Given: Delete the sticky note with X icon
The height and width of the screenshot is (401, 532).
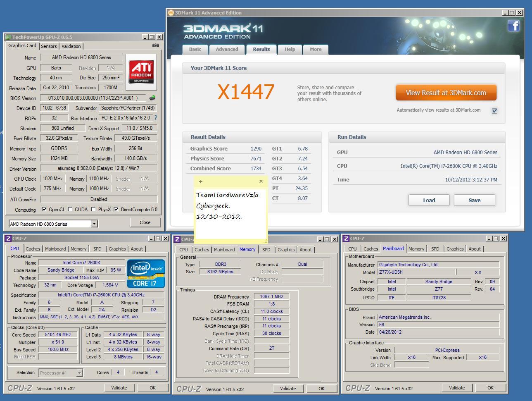Looking at the screenshot, I should 261,181.
